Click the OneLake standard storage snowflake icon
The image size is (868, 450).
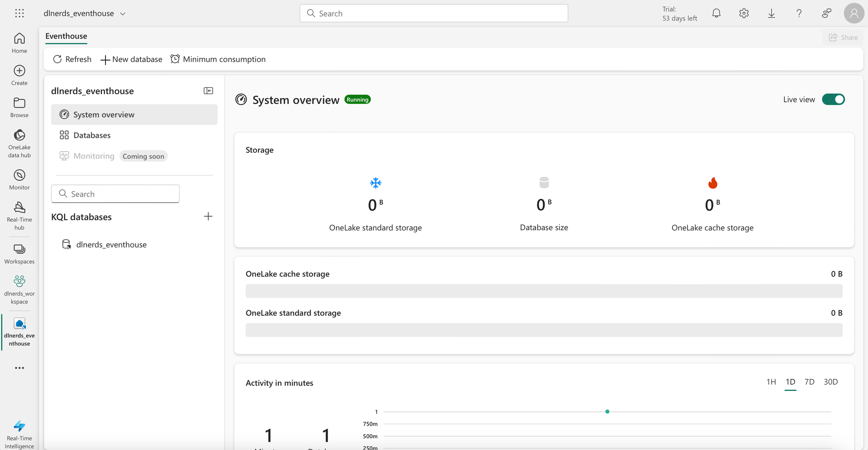click(376, 183)
